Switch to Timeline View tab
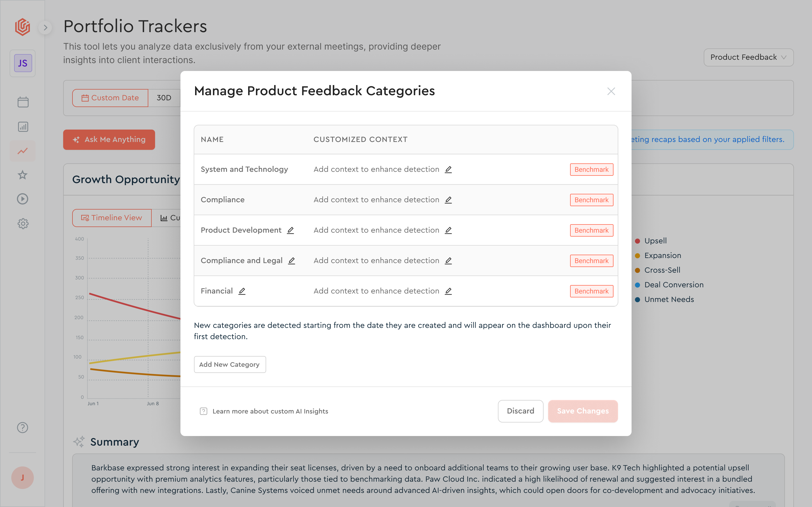This screenshot has height=507, width=812. (112, 218)
